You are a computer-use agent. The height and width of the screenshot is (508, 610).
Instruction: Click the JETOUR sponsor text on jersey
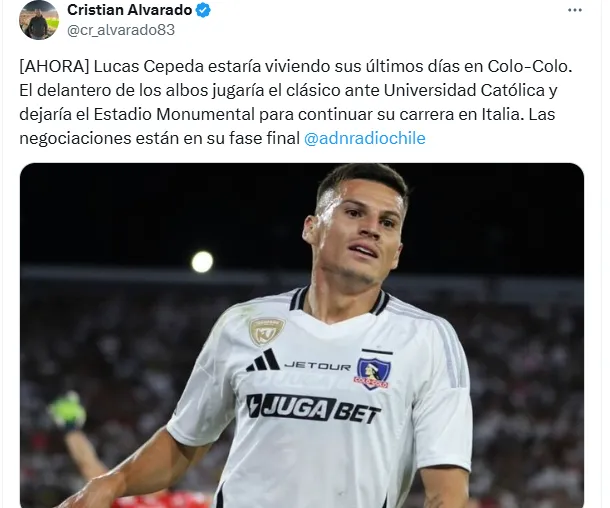[318, 366]
